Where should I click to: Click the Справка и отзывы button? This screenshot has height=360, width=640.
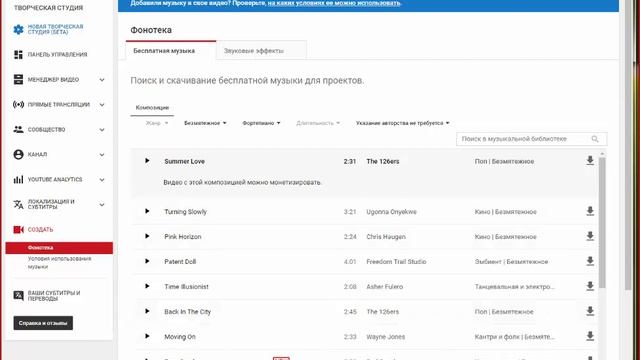tap(43, 323)
